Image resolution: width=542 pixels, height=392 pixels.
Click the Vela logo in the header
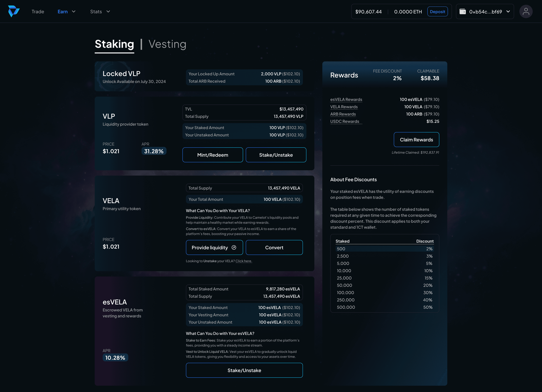click(14, 11)
